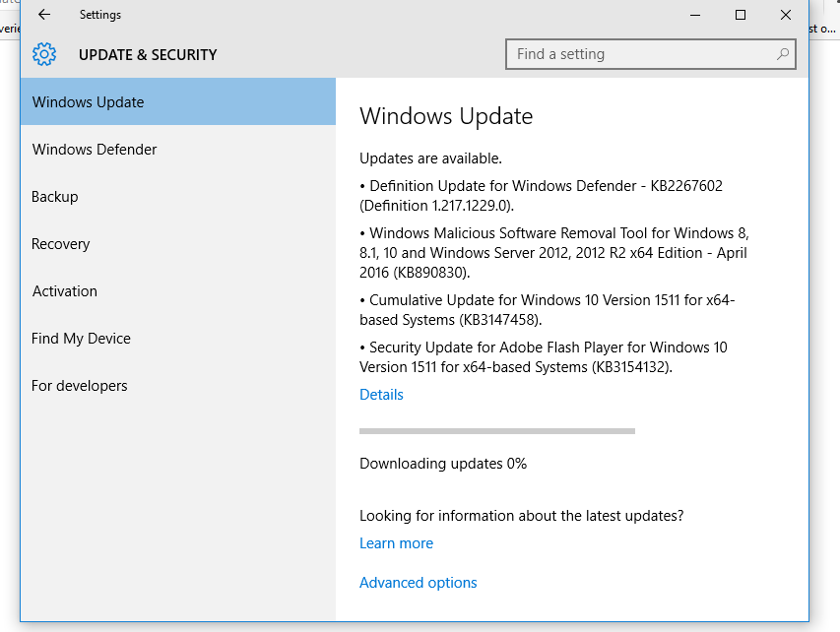Screen dimensions: 840x632
Task: Click the Update & Security gear icon
Action: coord(44,54)
